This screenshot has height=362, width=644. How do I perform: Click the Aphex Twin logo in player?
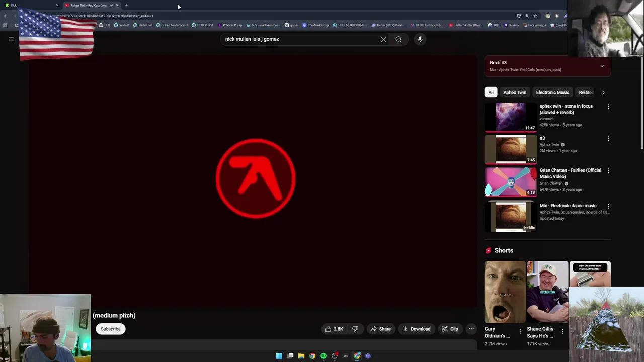coord(256,178)
